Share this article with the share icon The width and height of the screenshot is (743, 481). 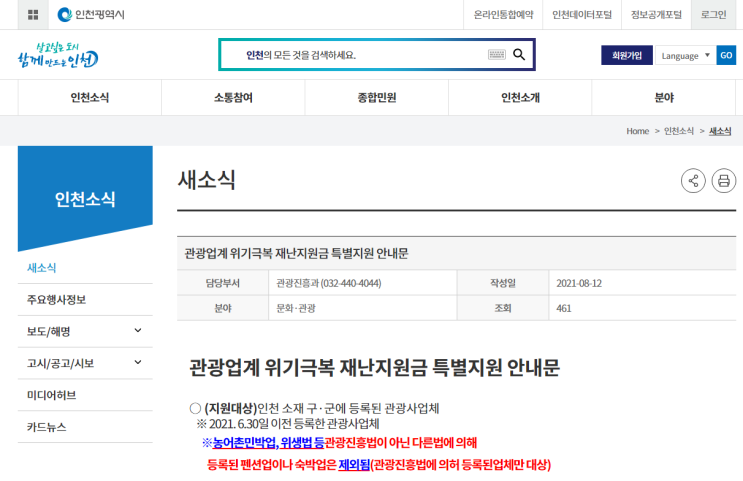coord(693,181)
